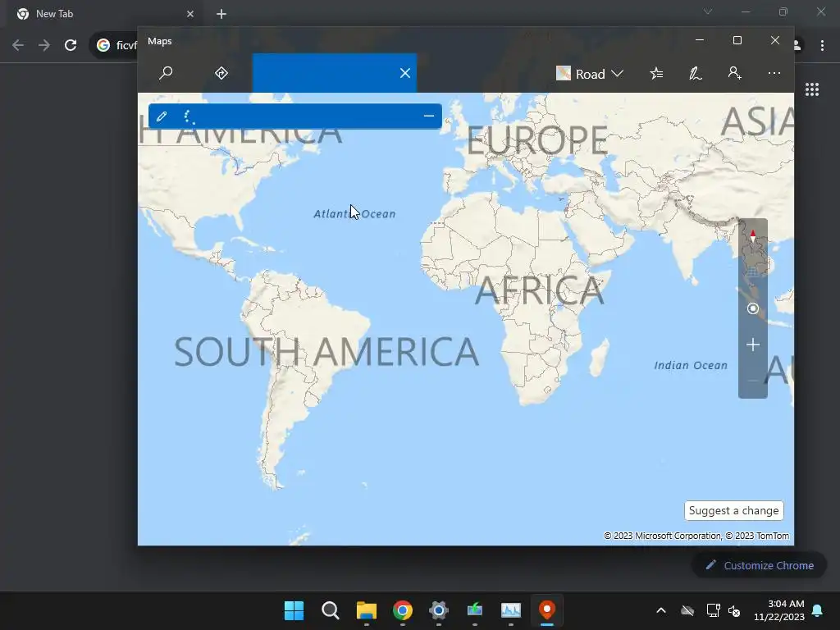
Task: Toggle the map tilt grid control
Action: [x=753, y=272]
